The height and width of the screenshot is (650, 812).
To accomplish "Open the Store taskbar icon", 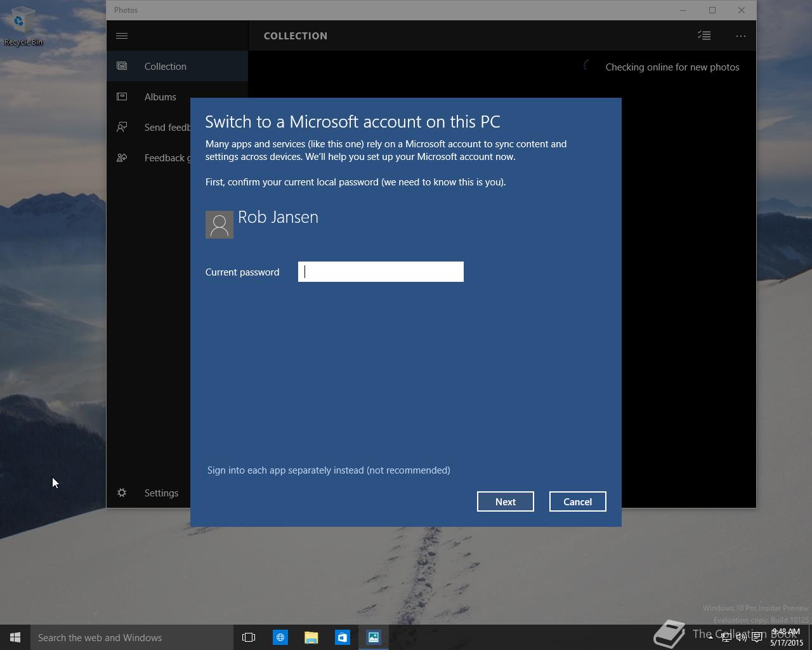I will tap(342, 637).
